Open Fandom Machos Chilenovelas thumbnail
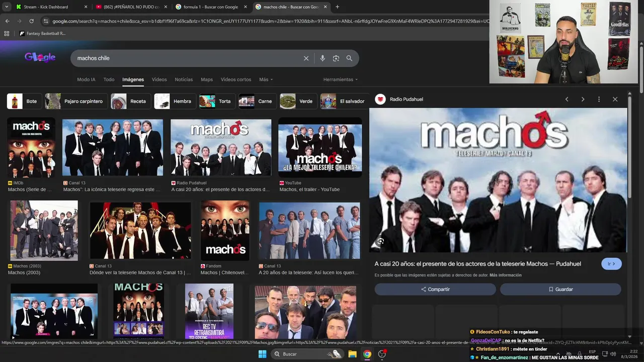Viewport: 644px width, 362px height. 225,231
